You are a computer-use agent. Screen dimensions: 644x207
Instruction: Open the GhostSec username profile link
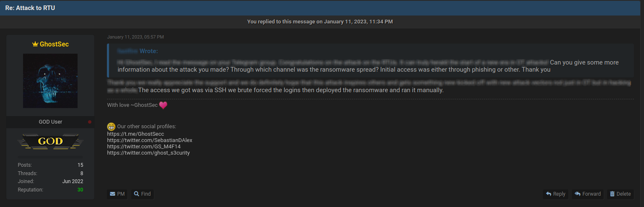54,44
